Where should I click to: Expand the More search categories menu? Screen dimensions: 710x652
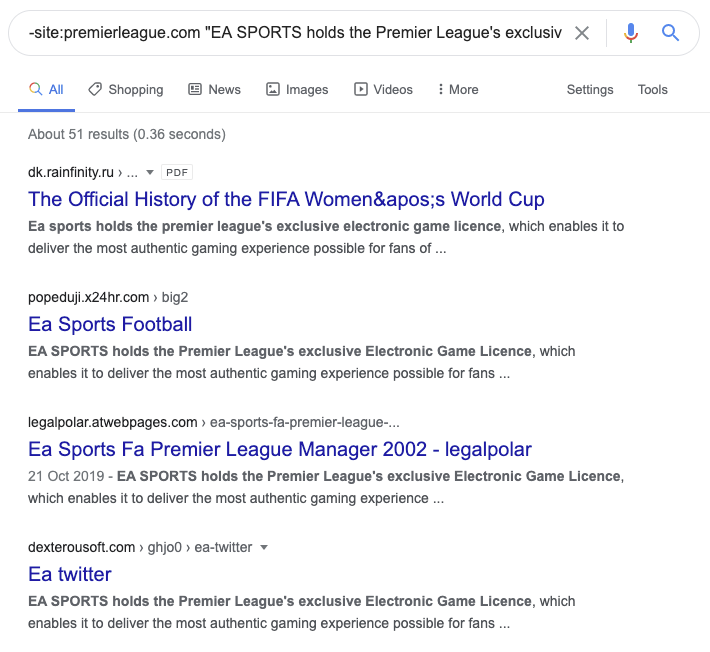coord(458,89)
